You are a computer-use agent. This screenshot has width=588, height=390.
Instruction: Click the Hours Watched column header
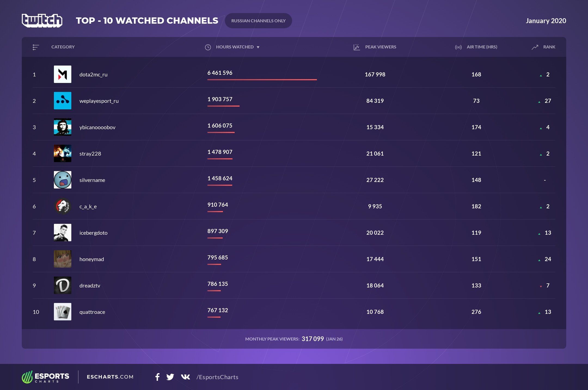coord(235,47)
